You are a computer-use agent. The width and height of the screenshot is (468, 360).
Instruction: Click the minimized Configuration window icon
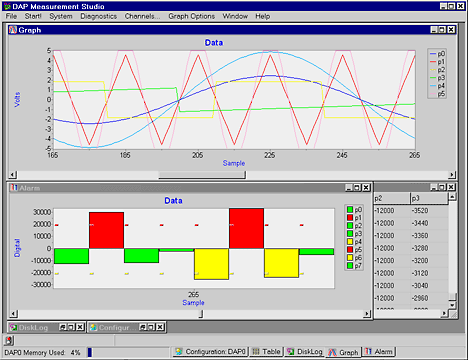point(93,327)
